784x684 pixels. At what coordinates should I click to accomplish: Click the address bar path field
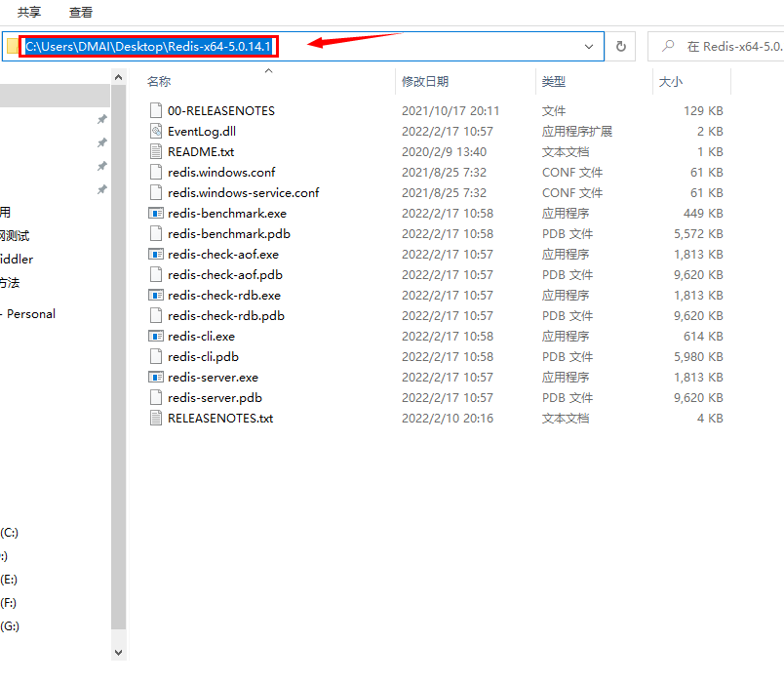303,47
